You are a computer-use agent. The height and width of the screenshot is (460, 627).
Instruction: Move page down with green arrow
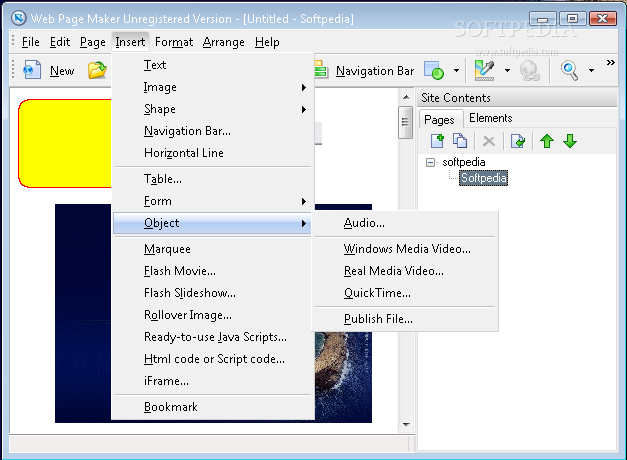(570, 141)
